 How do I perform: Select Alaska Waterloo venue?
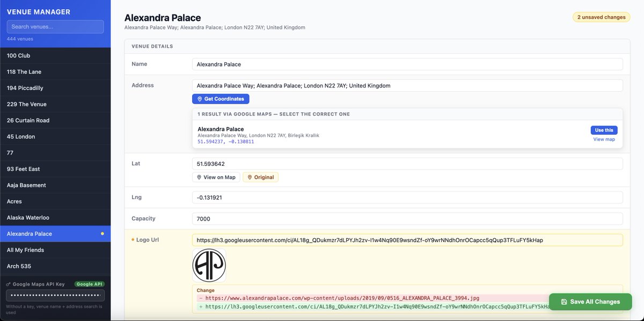click(55, 217)
